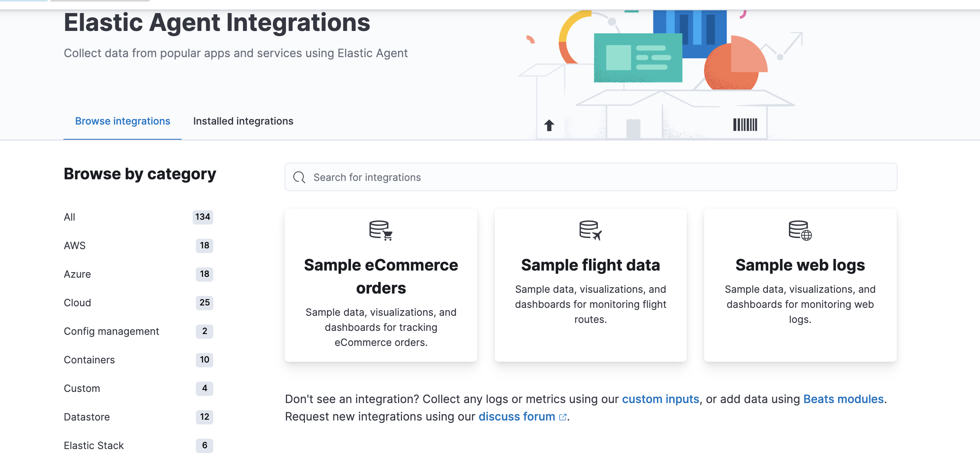Click the eCommerce orders cart database icon
Screen dimensions: 980x457
point(381,230)
